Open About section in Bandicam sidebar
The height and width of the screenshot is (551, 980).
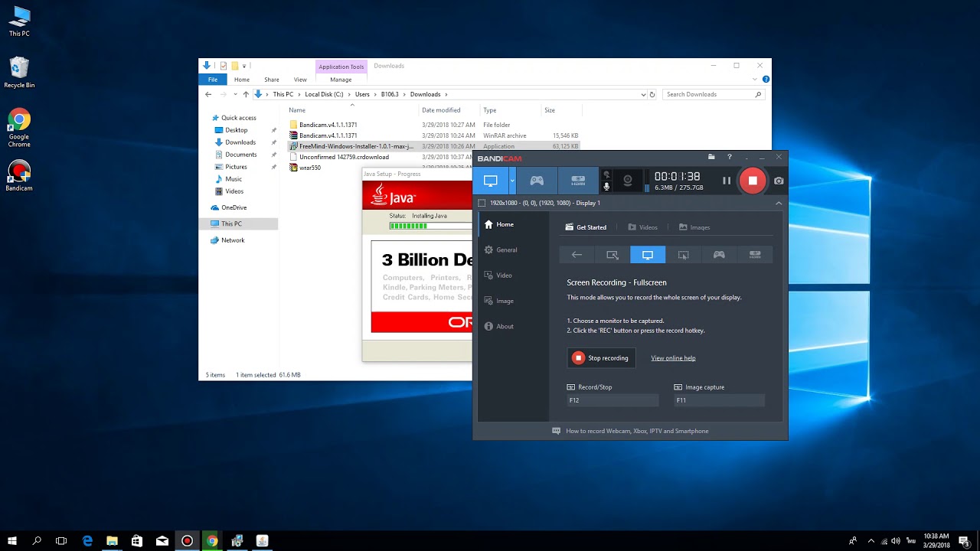(513, 326)
